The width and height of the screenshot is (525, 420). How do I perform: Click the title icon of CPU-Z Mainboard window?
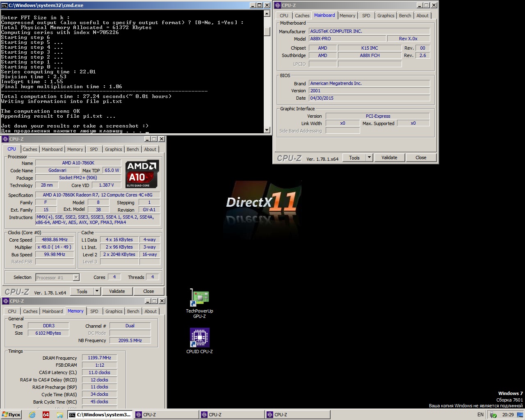[x=277, y=5]
